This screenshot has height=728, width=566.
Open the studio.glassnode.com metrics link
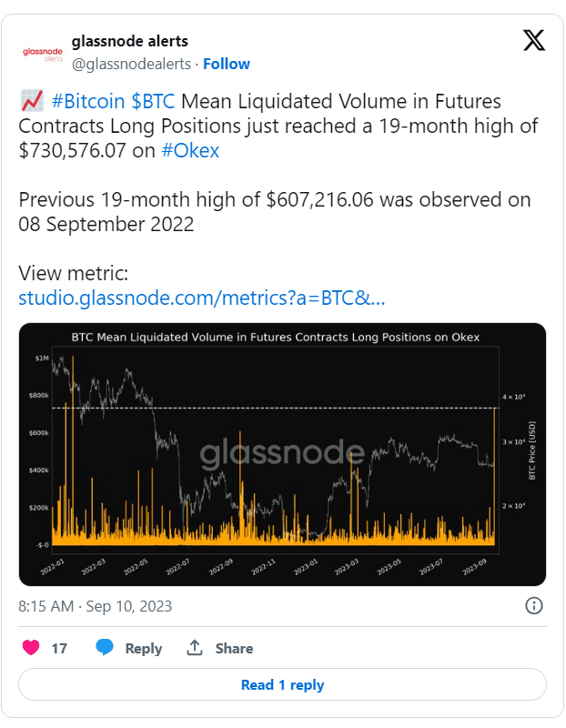(202, 298)
